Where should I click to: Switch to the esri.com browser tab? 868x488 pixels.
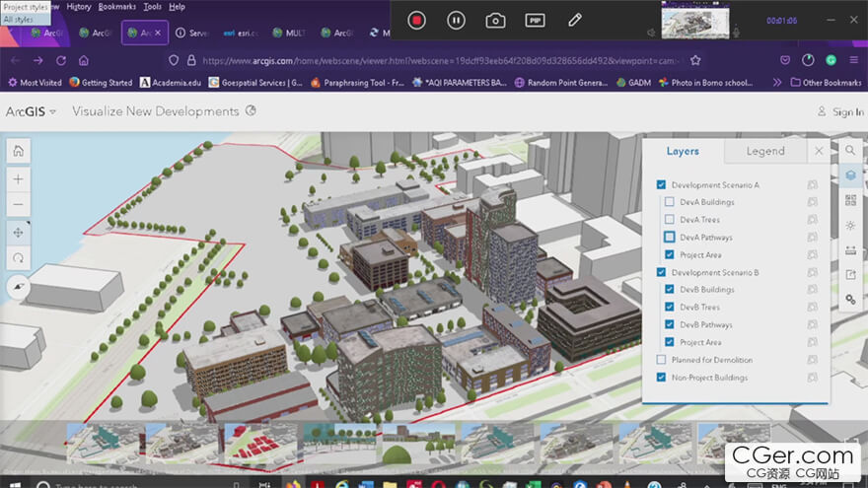coord(241,34)
